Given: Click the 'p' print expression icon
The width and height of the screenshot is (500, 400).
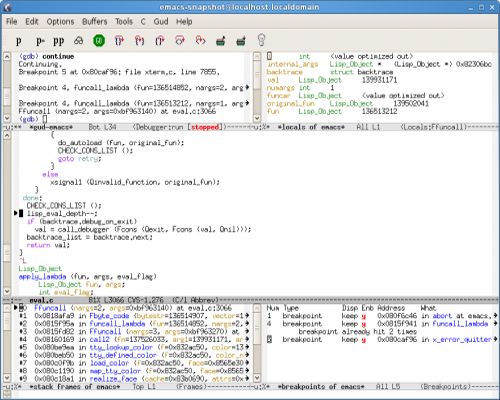Looking at the screenshot, I should tap(19, 41).
